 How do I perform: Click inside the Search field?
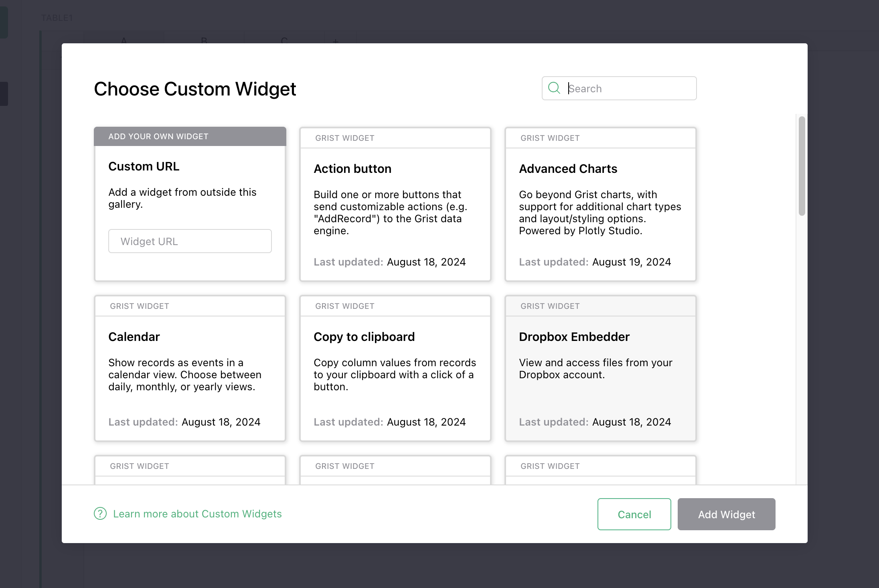[x=626, y=88]
